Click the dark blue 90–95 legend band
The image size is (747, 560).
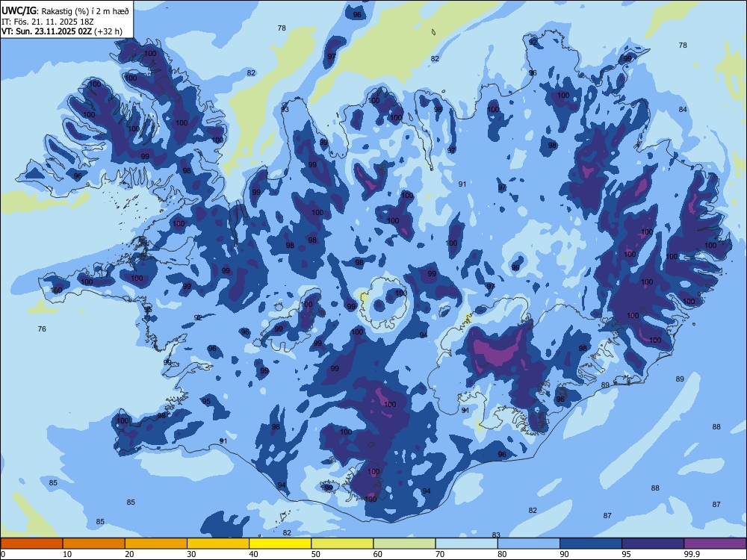tap(591, 544)
